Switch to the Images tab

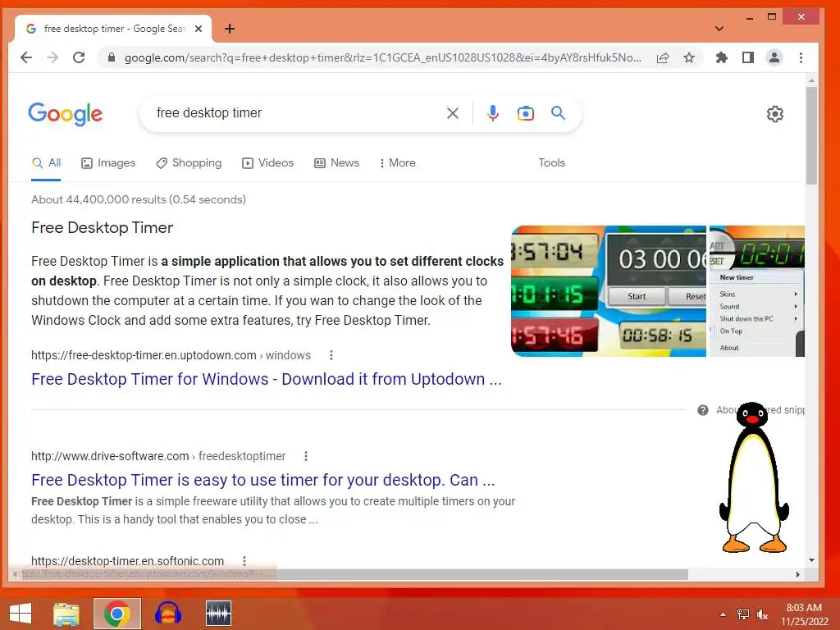coord(108,163)
